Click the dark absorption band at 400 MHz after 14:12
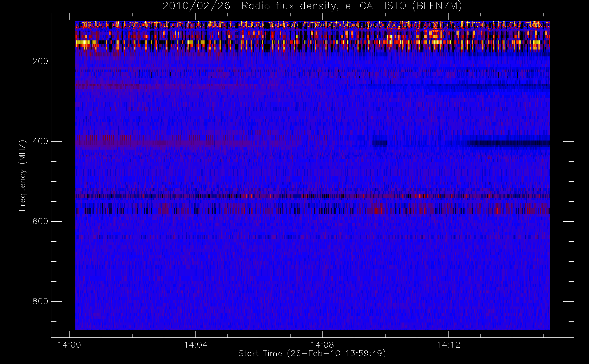This screenshot has height=364, width=589. coord(508,143)
